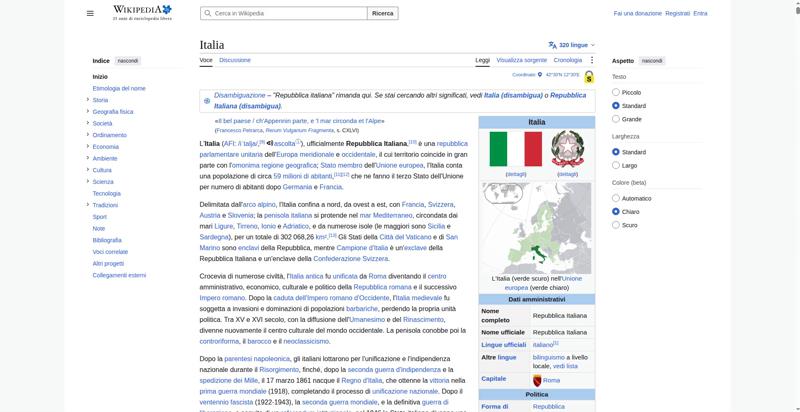Open the Cronologia tab
This screenshot has height=412, width=800.
[x=567, y=60]
